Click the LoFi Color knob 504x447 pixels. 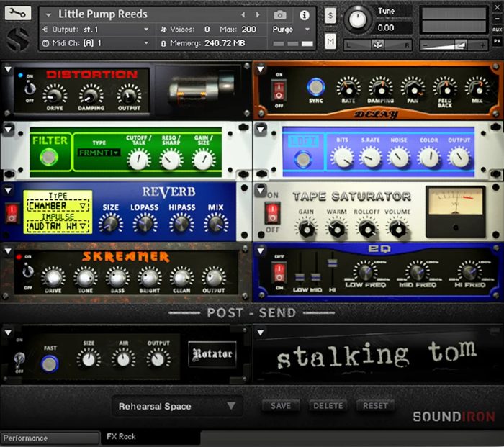pyautogui.click(x=429, y=158)
